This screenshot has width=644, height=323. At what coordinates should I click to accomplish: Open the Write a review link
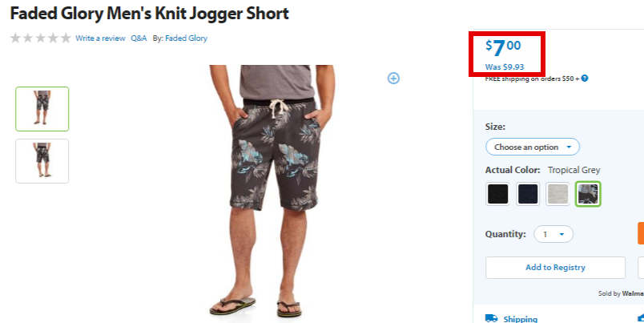coord(100,38)
